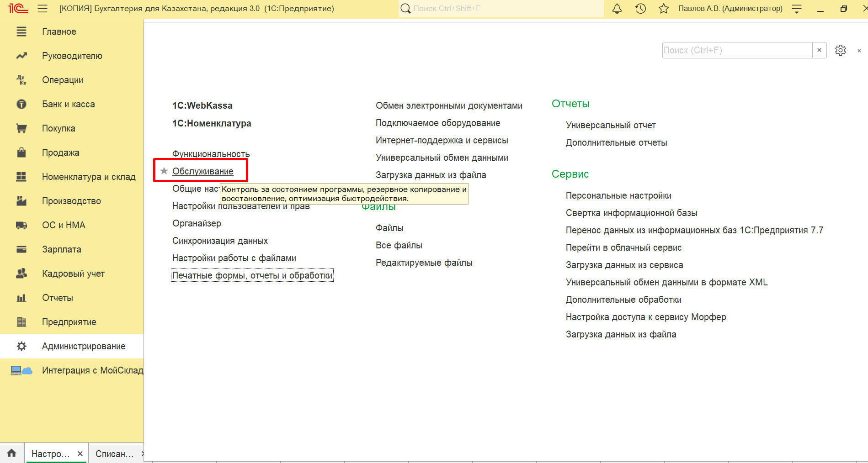Open Синхронизация данных link

[x=220, y=241]
